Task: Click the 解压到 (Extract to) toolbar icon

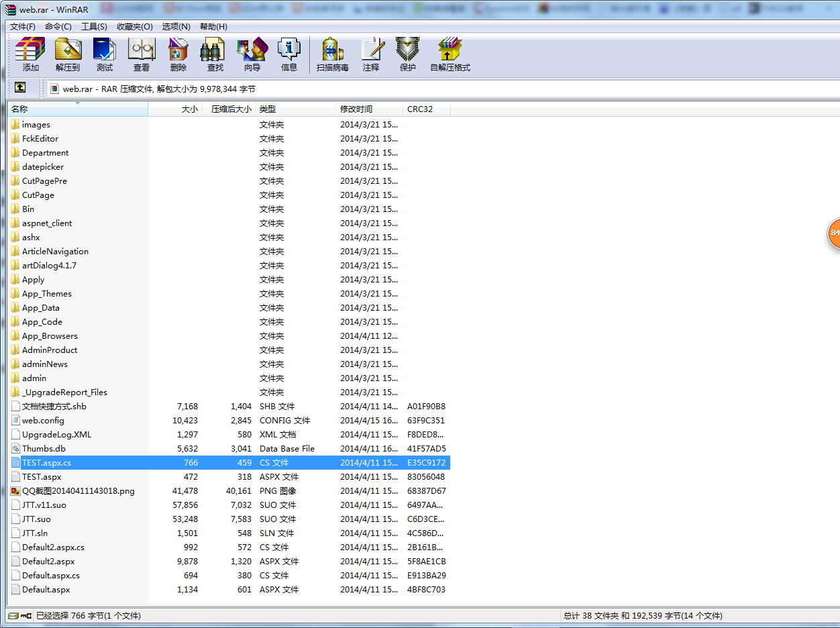Action: [x=68, y=49]
